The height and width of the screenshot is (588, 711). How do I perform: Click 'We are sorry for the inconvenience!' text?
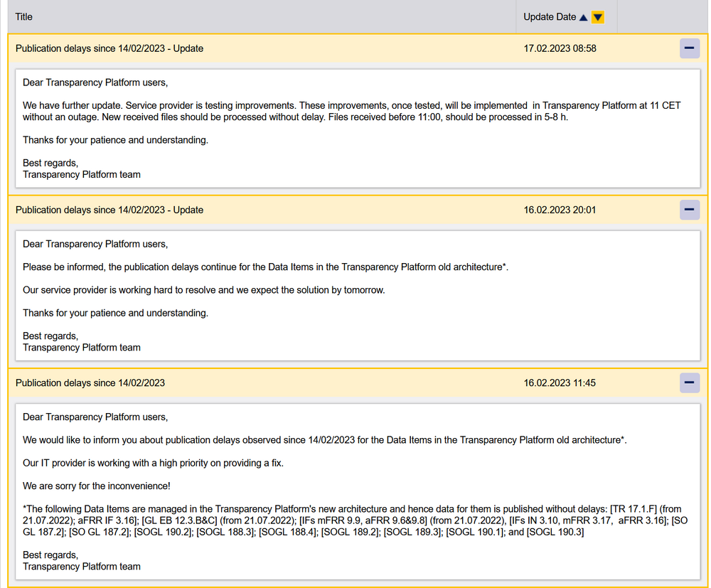coord(97,486)
